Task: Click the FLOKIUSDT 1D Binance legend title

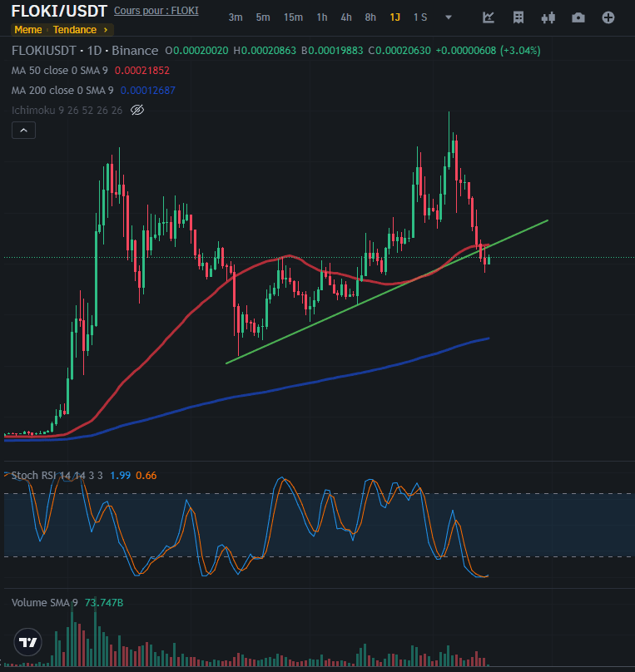Action: click(x=85, y=51)
